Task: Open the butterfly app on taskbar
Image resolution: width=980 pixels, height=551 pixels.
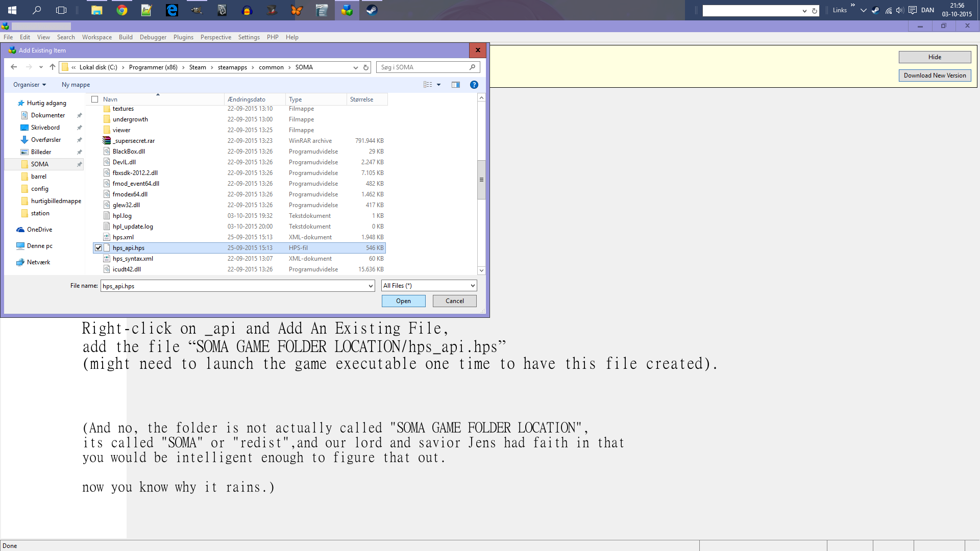Action: tap(297, 10)
